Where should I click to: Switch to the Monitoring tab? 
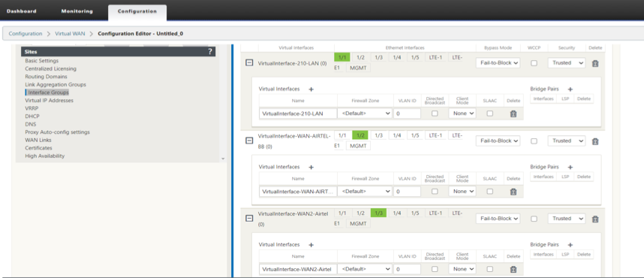[x=77, y=11]
